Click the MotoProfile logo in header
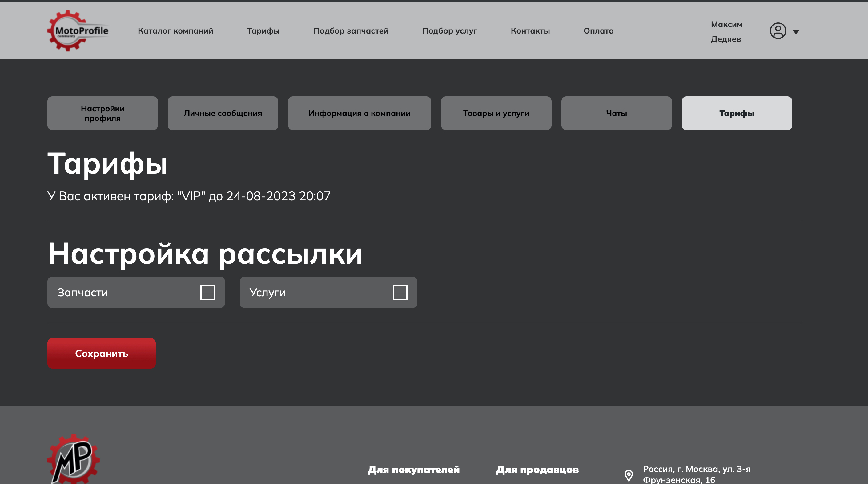 pos(78,31)
